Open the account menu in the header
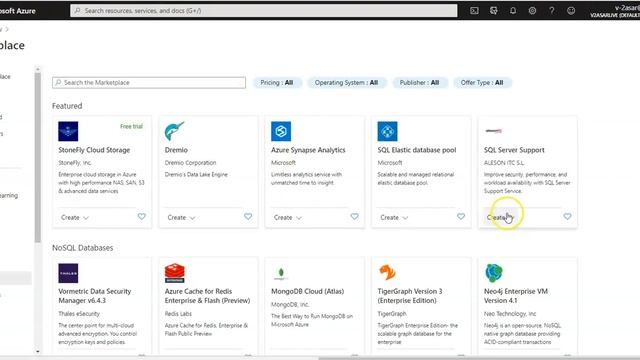Image resolution: width=640 pixels, height=360 pixels. tap(615, 11)
